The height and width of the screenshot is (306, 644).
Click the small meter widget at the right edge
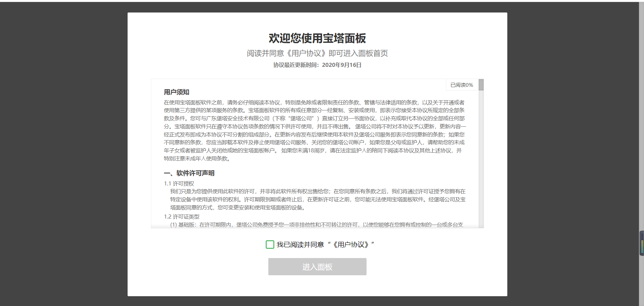coord(642,243)
